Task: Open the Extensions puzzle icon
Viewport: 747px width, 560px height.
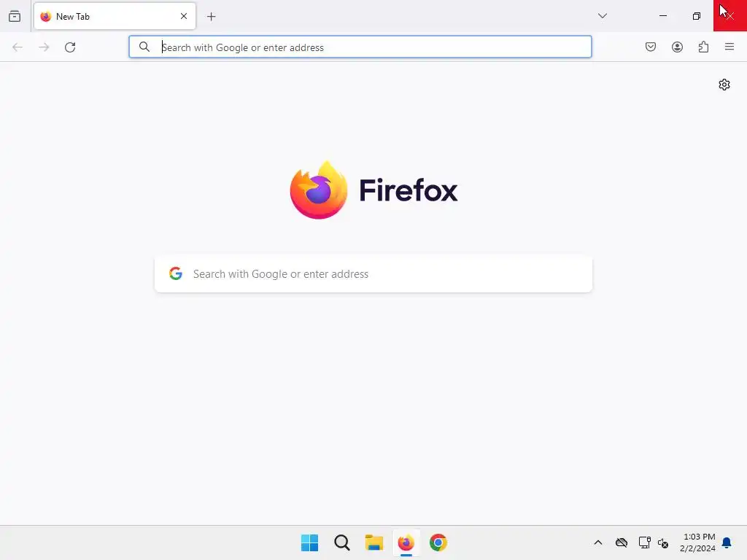Action: (703, 47)
